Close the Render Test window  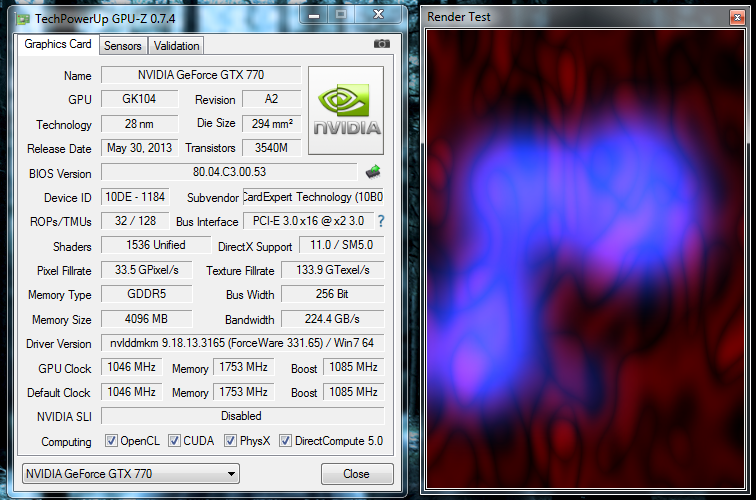tap(737, 18)
